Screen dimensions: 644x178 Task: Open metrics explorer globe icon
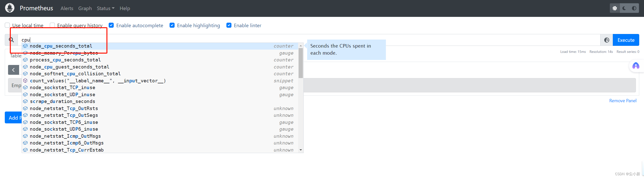tap(607, 40)
